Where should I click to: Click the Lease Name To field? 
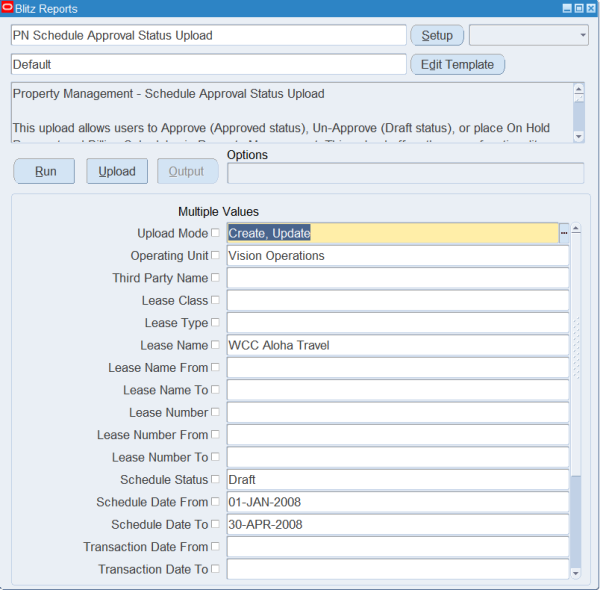tap(398, 390)
